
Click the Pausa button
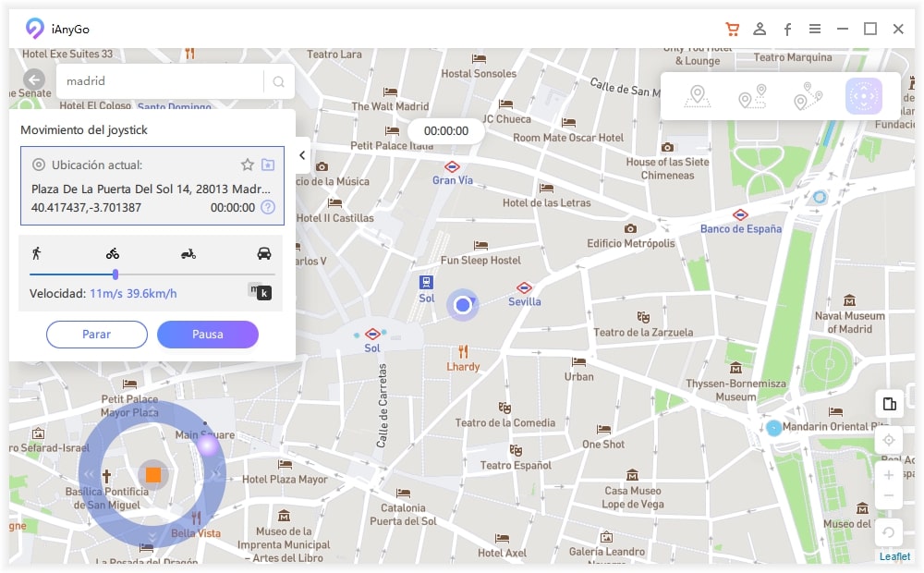(x=208, y=335)
